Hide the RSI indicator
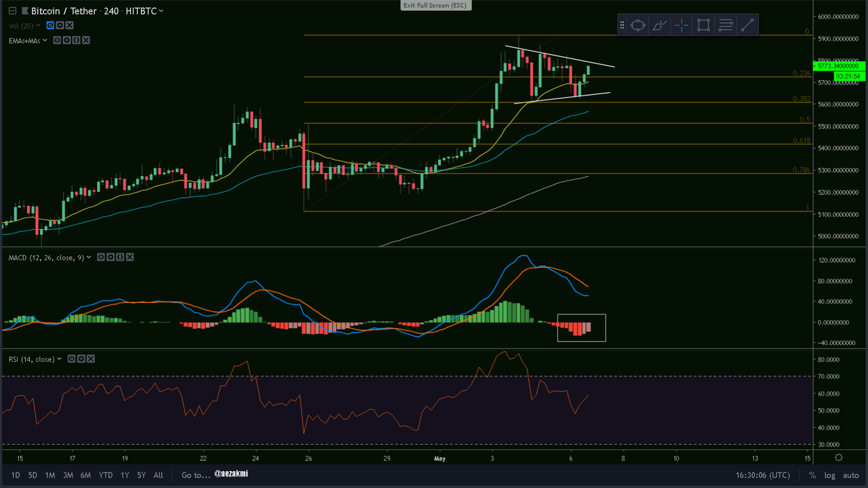This screenshot has width=868, height=488. (x=70, y=359)
